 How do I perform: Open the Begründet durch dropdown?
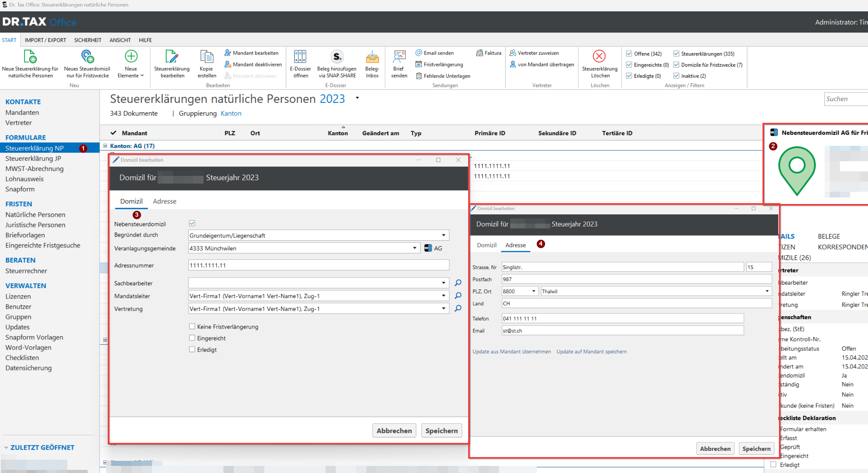[x=443, y=235]
